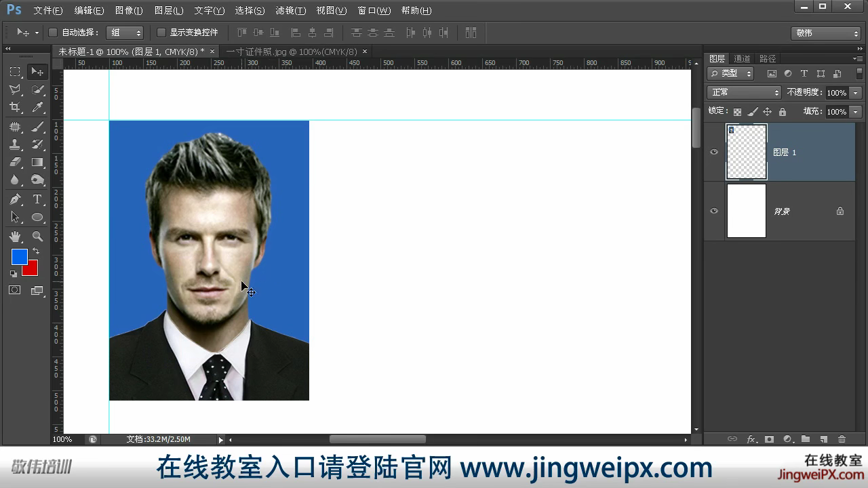This screenshot has height=488, width=868.
Task: Enable the 显示变换控件 checkbox
Action: (161, 33)
